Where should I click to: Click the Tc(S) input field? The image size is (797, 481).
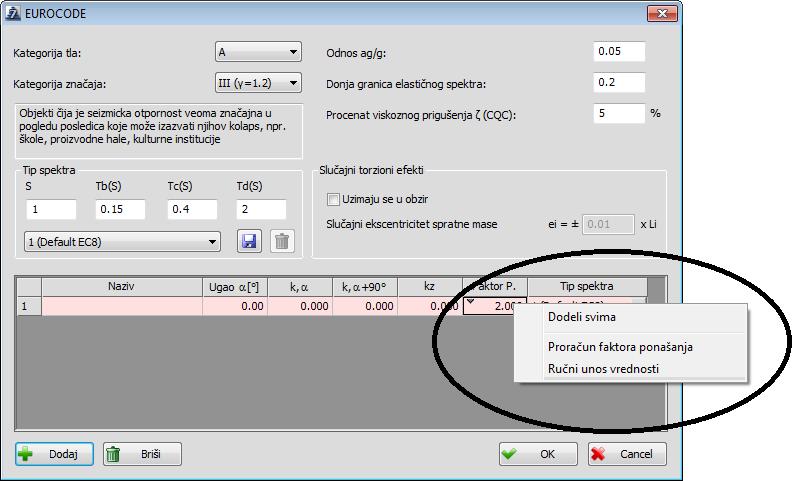point(192,209)
